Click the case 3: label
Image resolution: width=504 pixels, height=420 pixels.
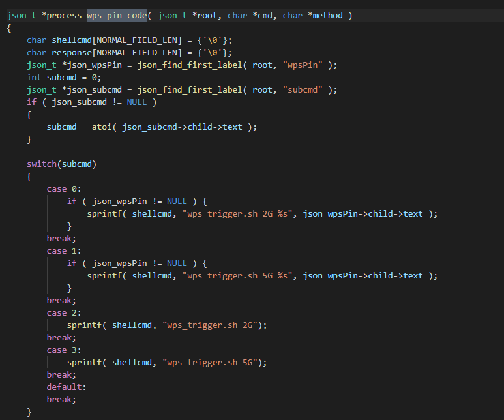click(64, 350)
